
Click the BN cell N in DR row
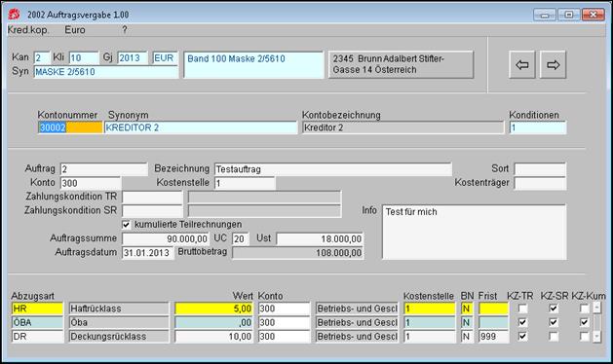coord(467,337)
